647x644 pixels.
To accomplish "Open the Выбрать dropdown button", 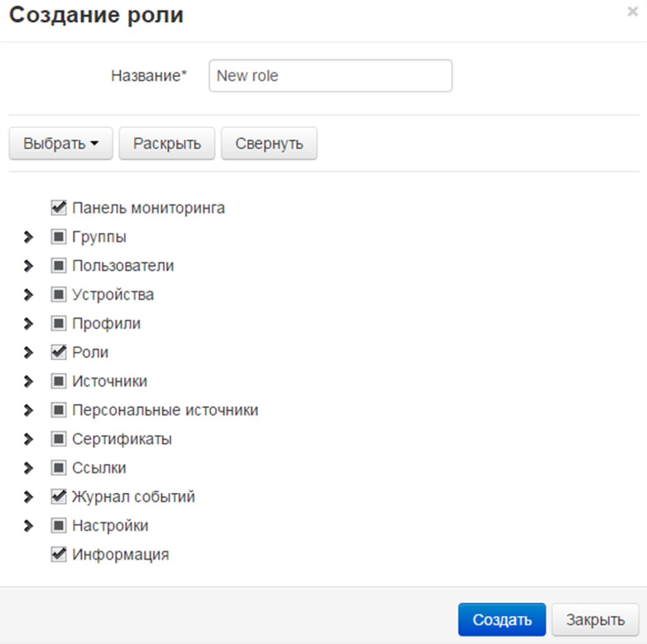I will click(x=61, y=143).
